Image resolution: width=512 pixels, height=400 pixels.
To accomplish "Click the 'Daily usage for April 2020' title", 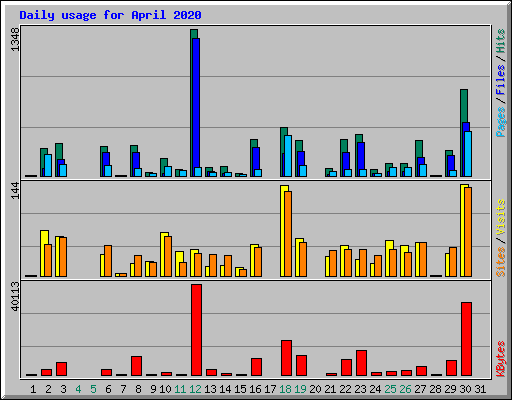I will coord(110,15).
